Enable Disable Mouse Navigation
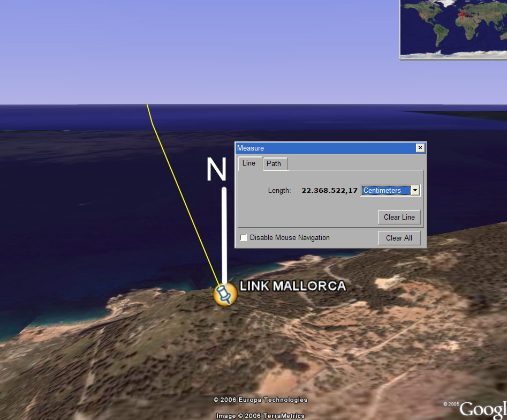The image size is (507, 420). (x=244, y=237)
